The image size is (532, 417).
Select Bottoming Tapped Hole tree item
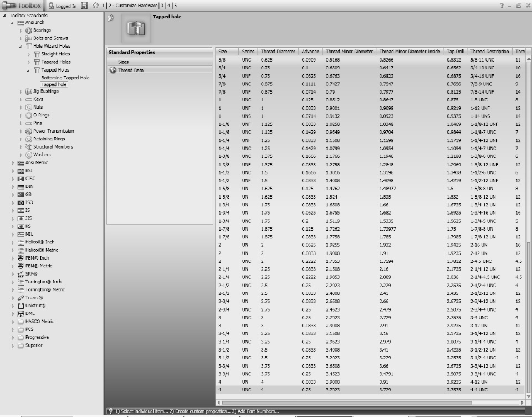(x=65, y=78)
